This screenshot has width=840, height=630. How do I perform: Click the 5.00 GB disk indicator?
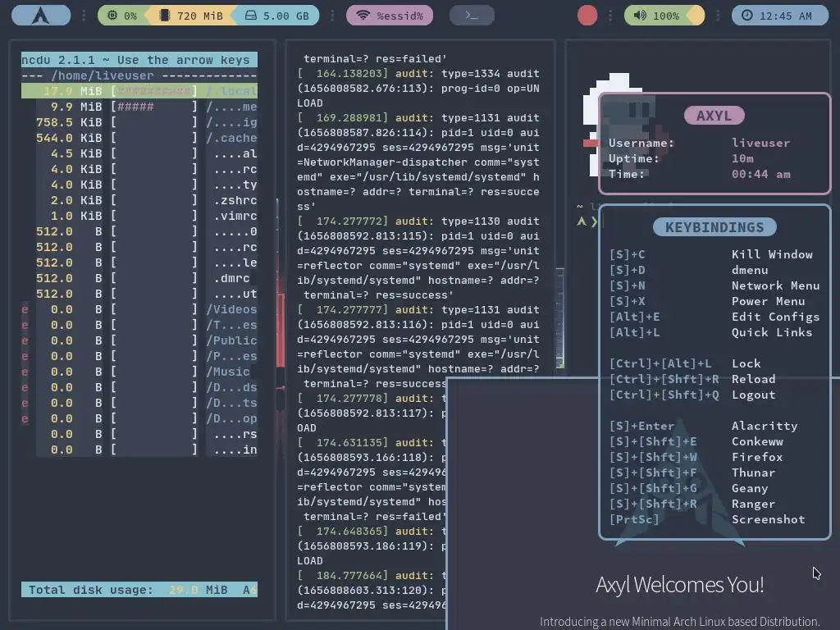coord(277,16)
